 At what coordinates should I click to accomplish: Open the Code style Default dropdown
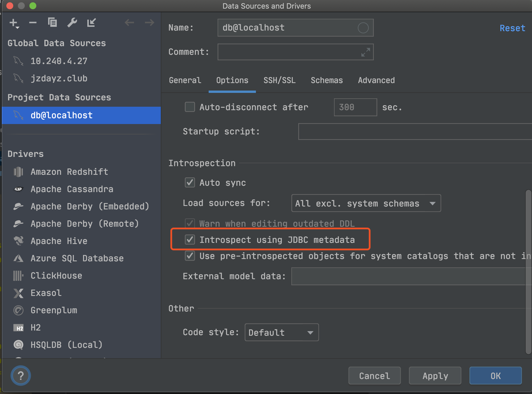click(282, 332)
